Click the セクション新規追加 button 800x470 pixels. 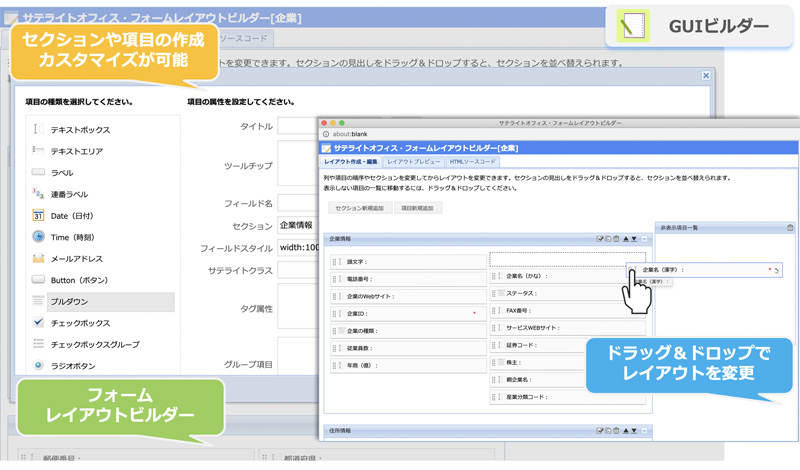[360, 208]
